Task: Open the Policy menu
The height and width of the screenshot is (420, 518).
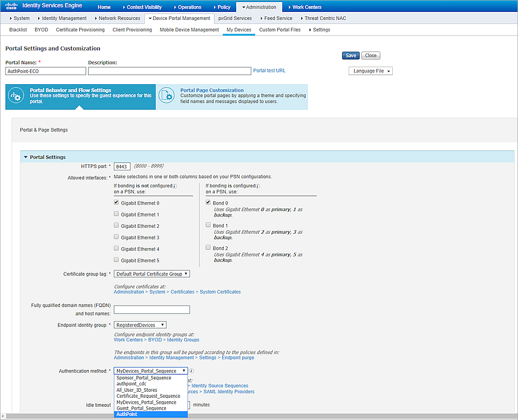Action: pyautogui.click(x=222, y=7)
